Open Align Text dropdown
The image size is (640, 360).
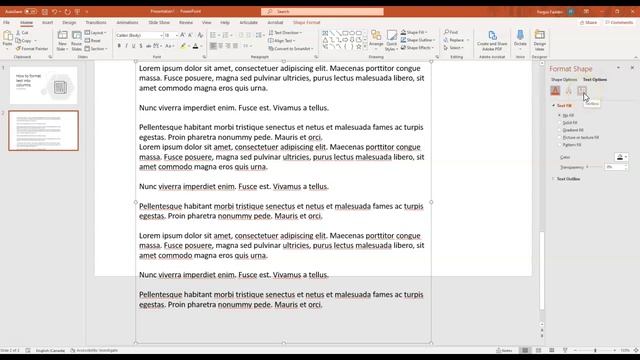[x=282, y=41]
